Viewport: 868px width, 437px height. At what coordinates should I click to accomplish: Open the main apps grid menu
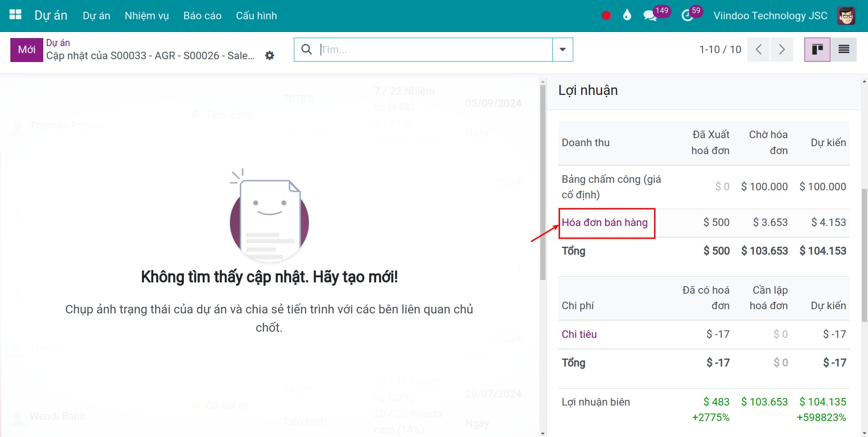16,15
